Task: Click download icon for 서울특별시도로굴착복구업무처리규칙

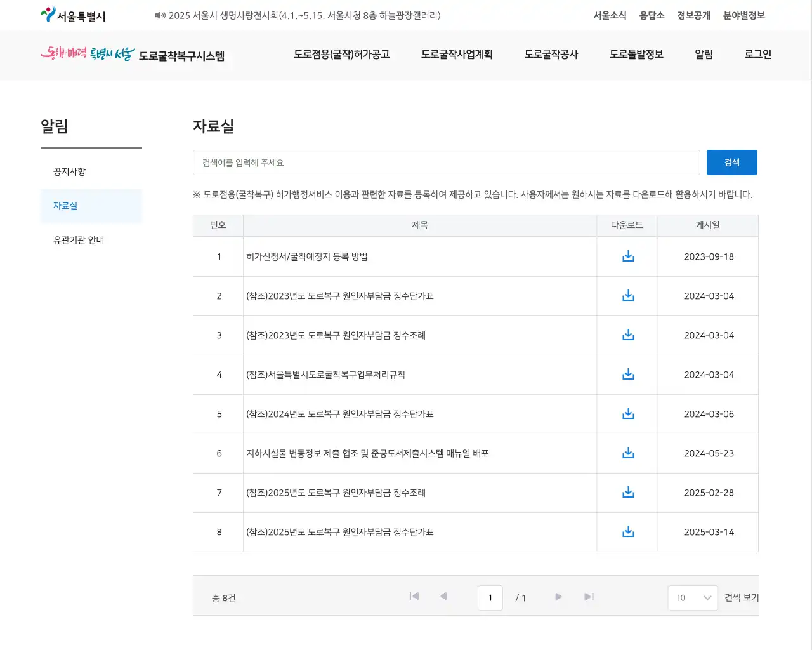Action: point(628,375)
